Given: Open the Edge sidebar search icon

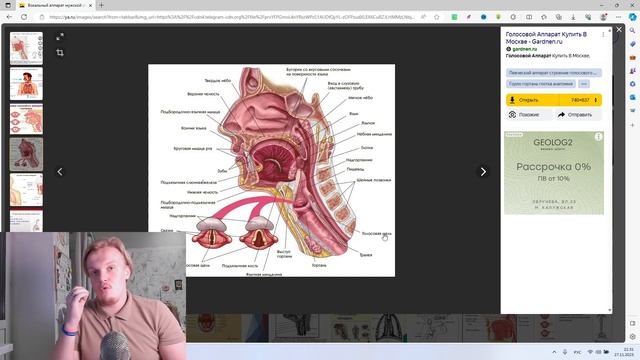Looking at the screenshot, I should coord(633,31).
